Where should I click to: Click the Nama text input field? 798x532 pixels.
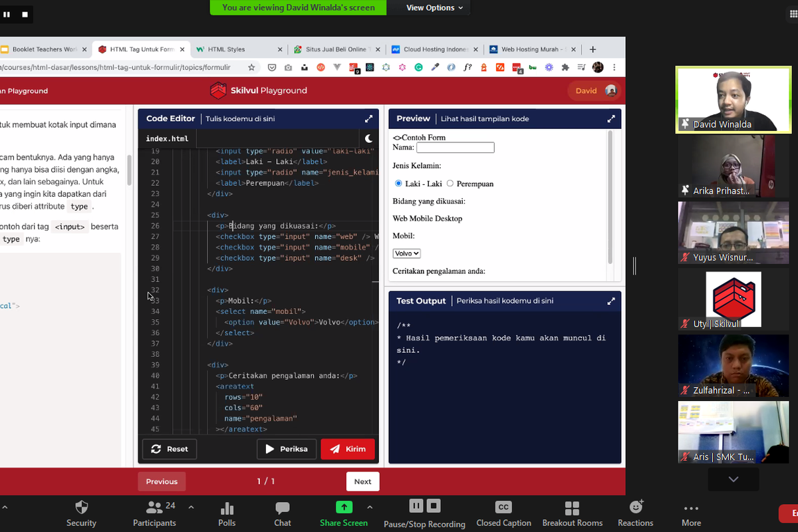455,148
